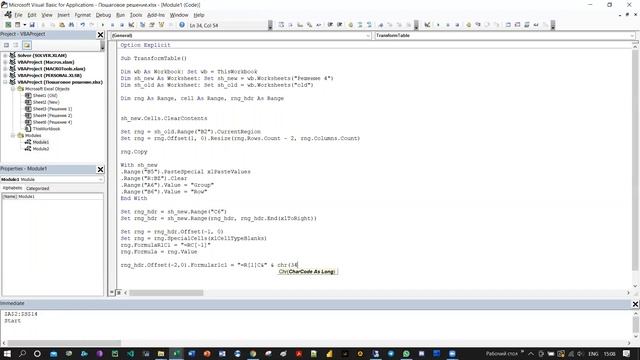Close the Immediate window pane

[x=636, y=304]
